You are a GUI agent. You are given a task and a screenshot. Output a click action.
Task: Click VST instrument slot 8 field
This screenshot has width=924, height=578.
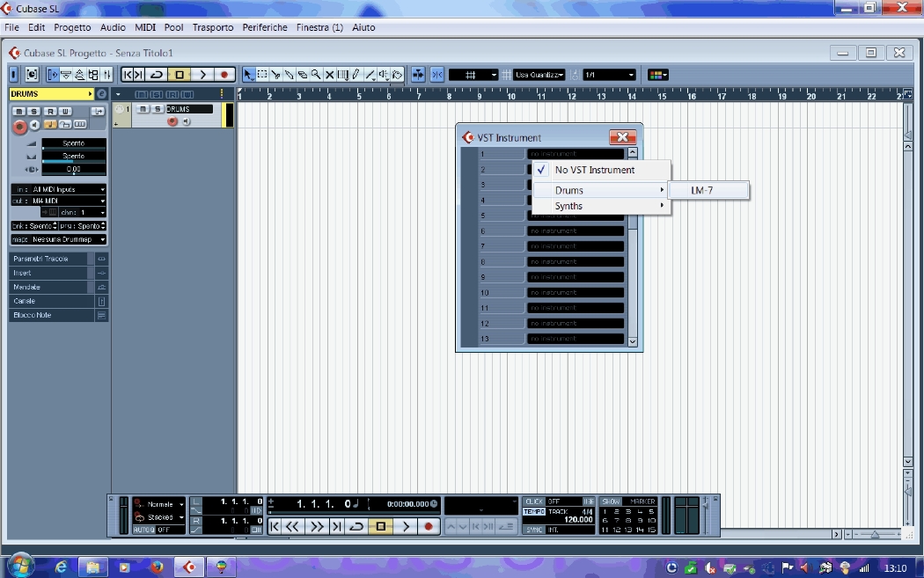(576, 261)
